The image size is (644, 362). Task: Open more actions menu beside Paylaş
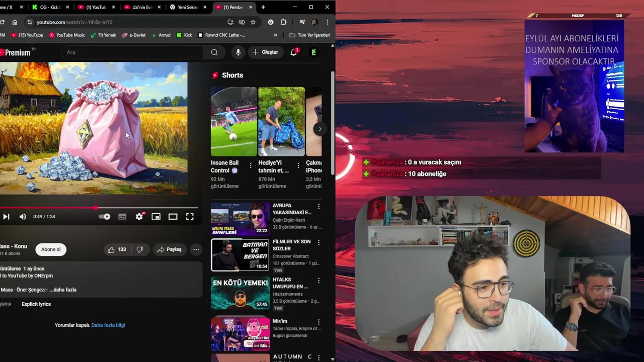(196, 249)
